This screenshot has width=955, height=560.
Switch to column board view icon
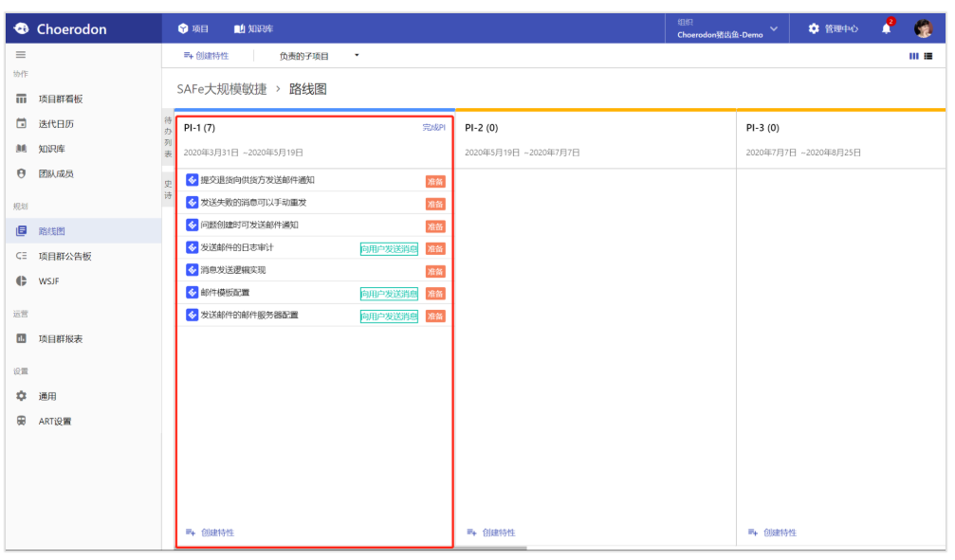[913, 56]
